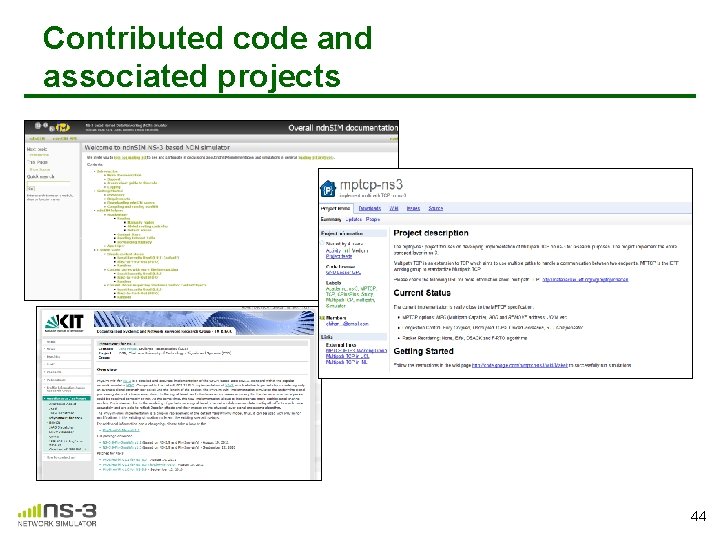Click the Getting Started entry in ndnSIM contents

(x=110, y=191)
